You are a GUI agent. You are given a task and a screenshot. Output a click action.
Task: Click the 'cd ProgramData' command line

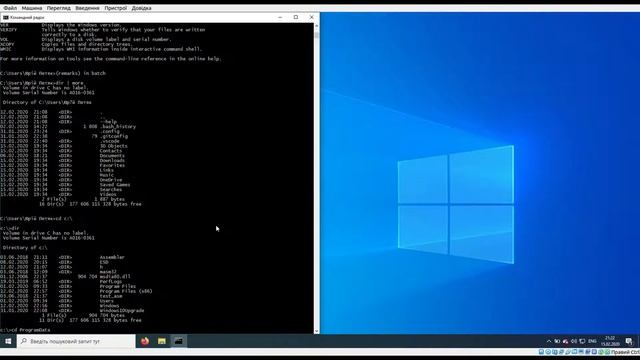(25, 330)
